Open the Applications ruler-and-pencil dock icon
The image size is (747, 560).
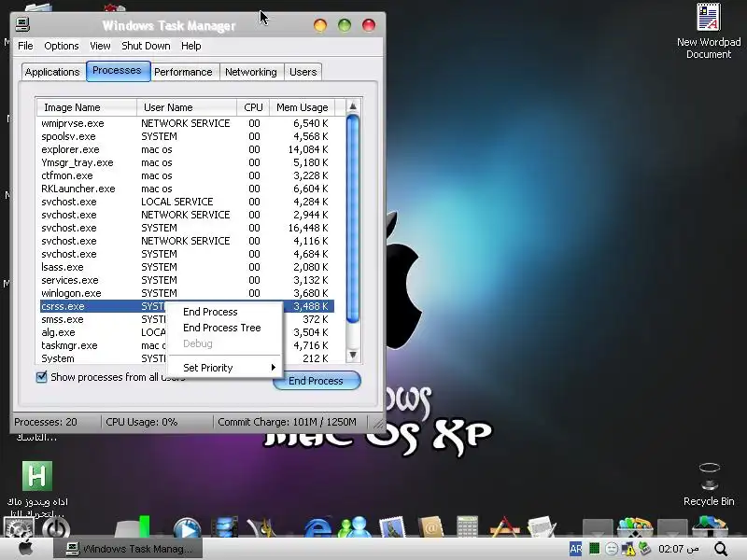point(504,527)
